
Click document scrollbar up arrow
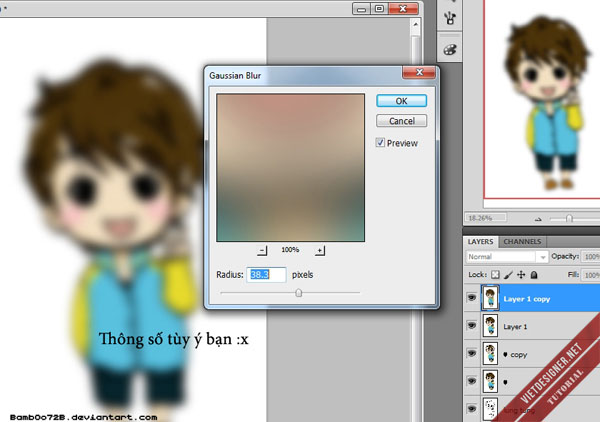(x=416, y=24)
